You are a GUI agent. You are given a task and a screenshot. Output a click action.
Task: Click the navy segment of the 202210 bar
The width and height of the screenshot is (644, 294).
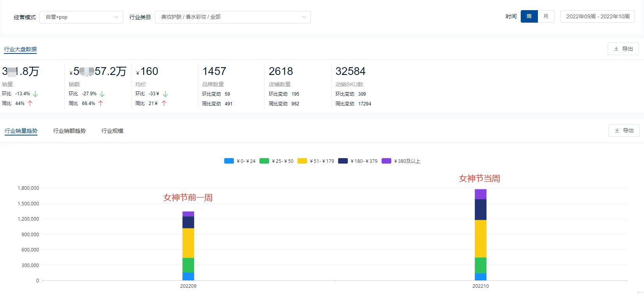click(x=481, y=210)
